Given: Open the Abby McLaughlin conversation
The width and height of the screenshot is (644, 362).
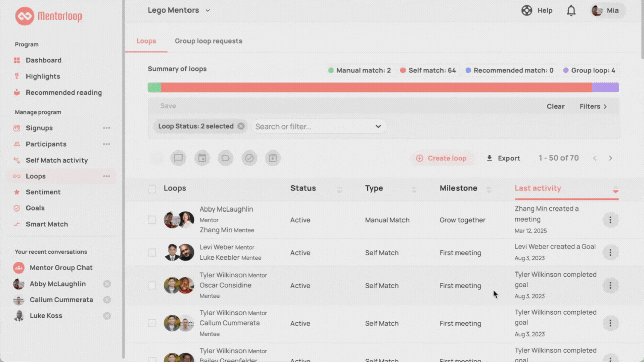Looking at the screenshot, I should pos(57,284).
